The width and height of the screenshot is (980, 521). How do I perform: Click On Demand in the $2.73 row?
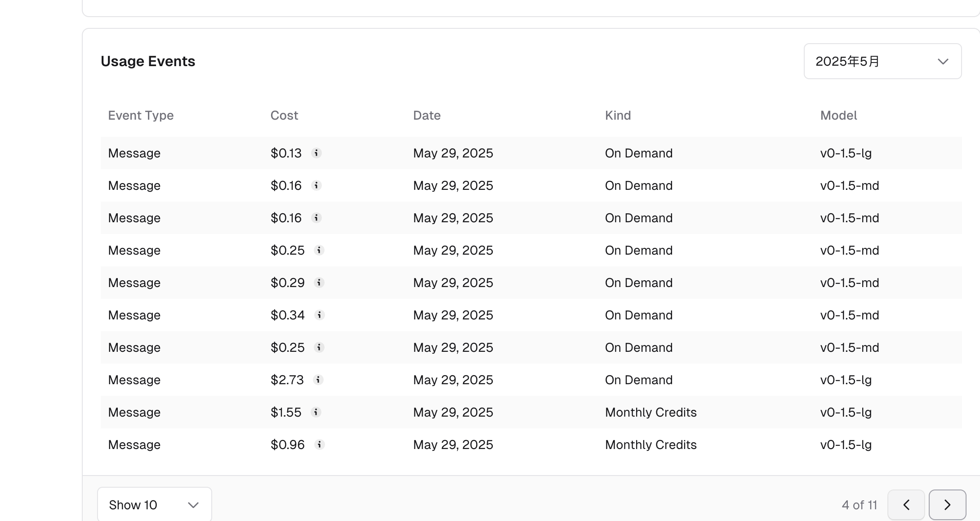click(x=639, y=380)
